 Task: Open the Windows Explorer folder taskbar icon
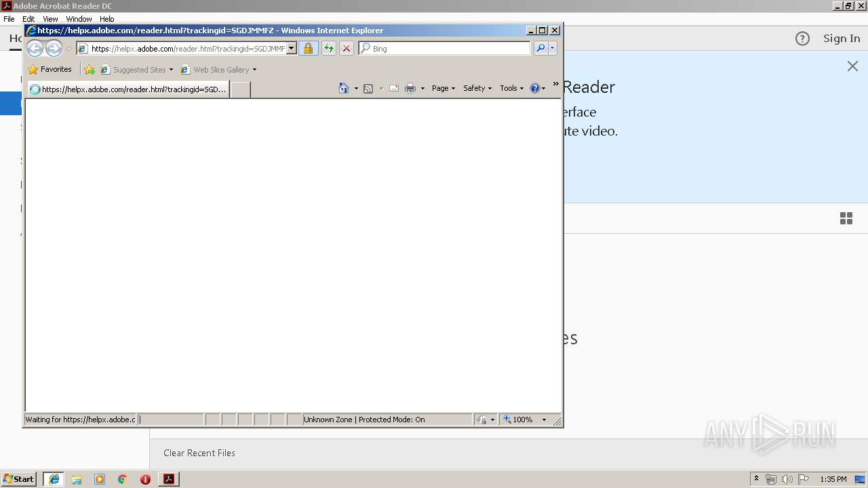point(77,479)
